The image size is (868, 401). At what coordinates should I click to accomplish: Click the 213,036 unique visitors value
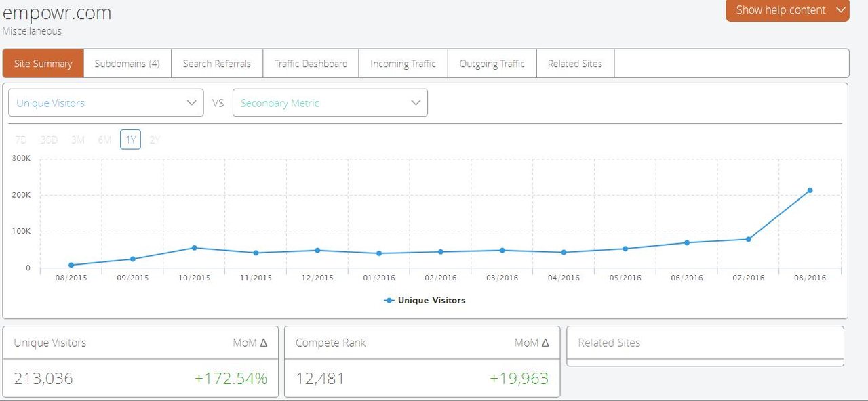point(43,379)
